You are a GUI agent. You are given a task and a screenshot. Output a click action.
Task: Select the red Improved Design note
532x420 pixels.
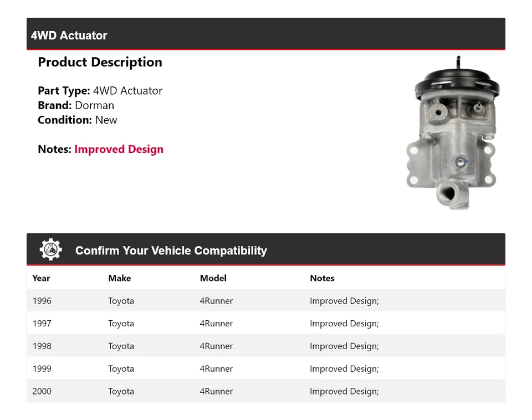(x=119, y=149)
